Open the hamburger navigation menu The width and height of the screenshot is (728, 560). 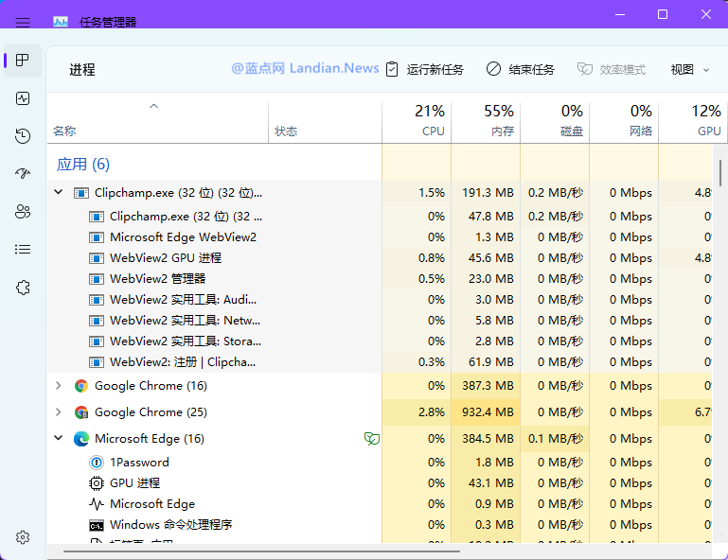click(x=23, y=22)
